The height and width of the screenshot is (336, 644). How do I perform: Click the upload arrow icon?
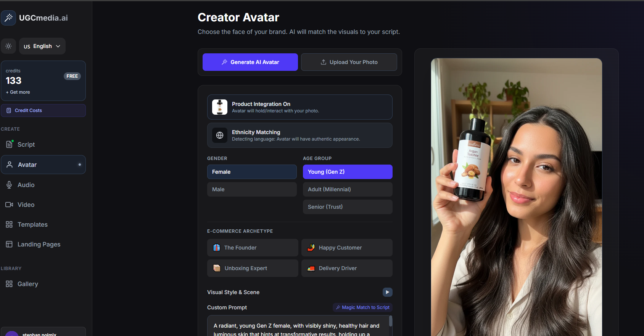[x=324, y=62]
